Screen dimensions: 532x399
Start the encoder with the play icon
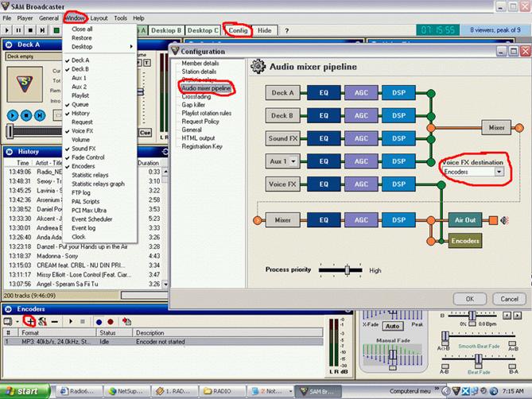(x=70, y=321)
